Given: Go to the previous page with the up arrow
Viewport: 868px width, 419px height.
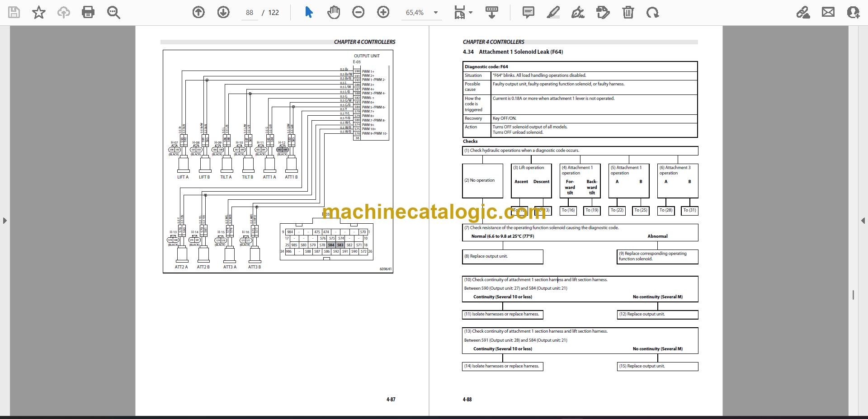Looking at the screenshot, I should (198, 12).
